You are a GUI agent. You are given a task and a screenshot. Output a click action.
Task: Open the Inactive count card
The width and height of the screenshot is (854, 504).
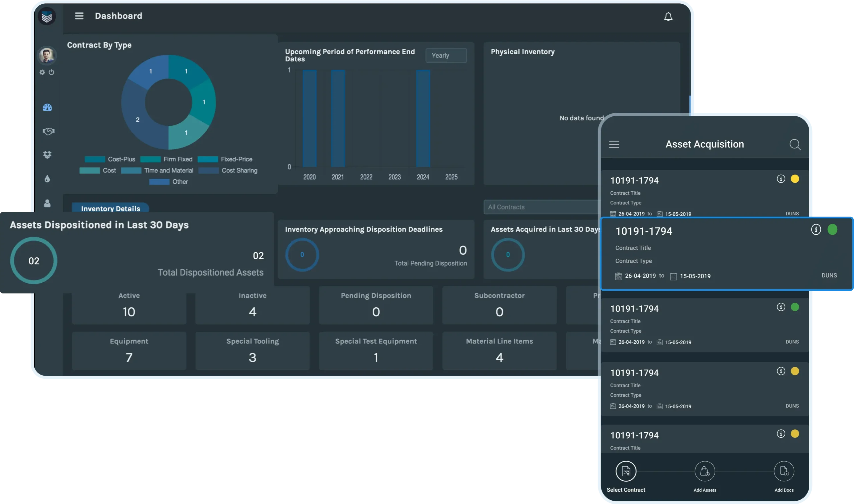252,305
